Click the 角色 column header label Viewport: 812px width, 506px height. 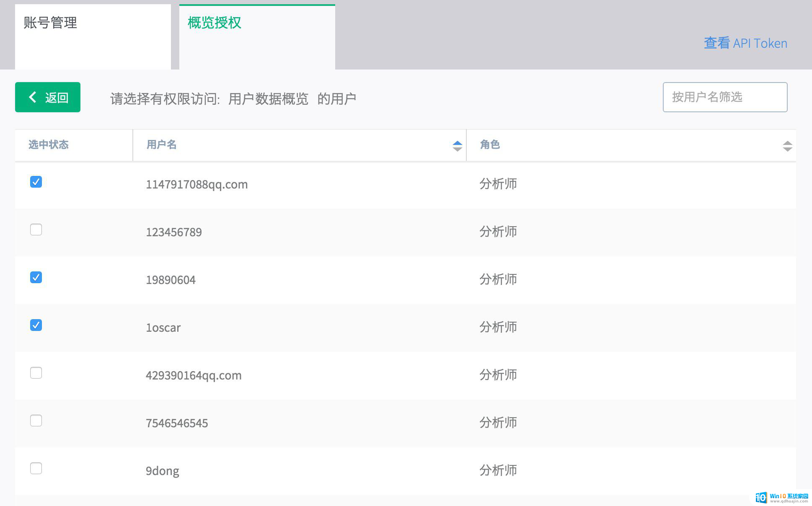pos(490,145)
